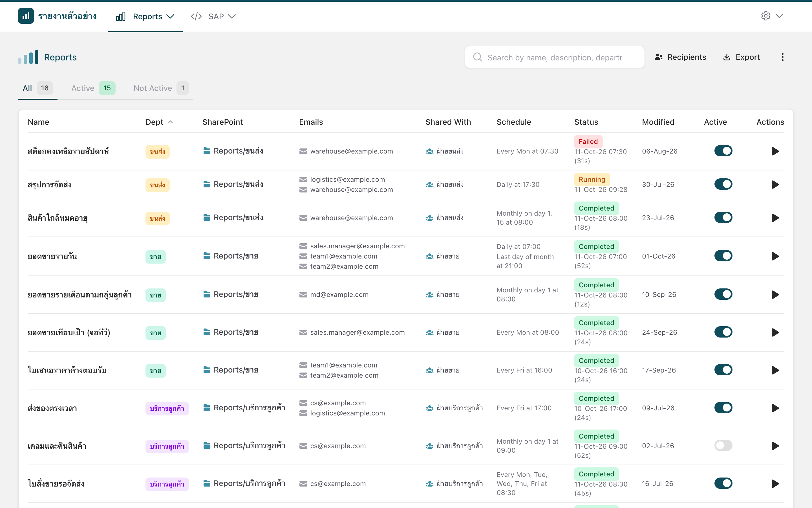Click the Export button

(741, 57)
